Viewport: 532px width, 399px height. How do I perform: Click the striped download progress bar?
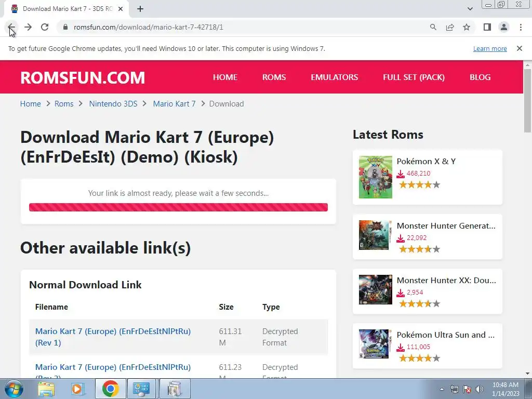click(178, 207)
